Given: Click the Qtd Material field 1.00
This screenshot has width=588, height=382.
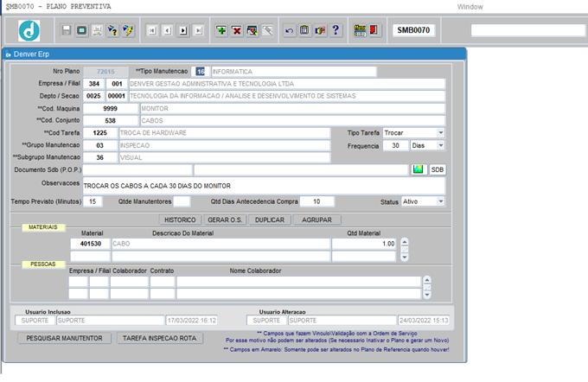Looking at the screenshot, I should (x=363, y=244).
